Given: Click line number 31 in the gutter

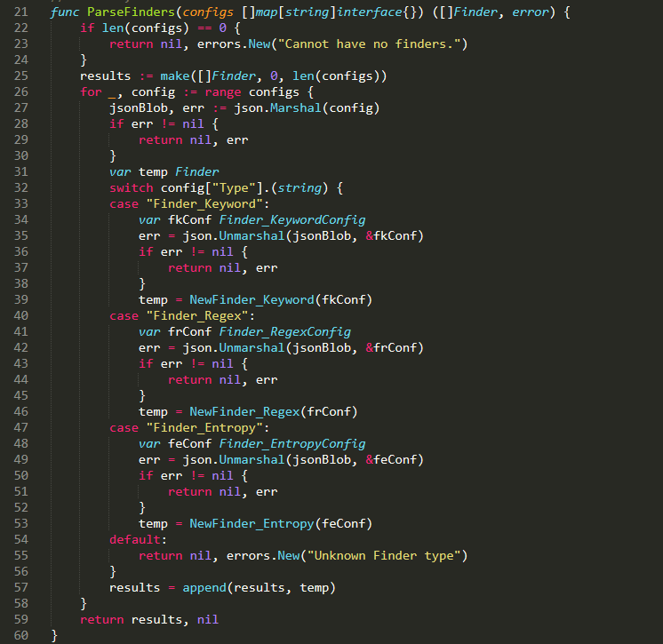Looking at the screenshot, I should [20, 172].
